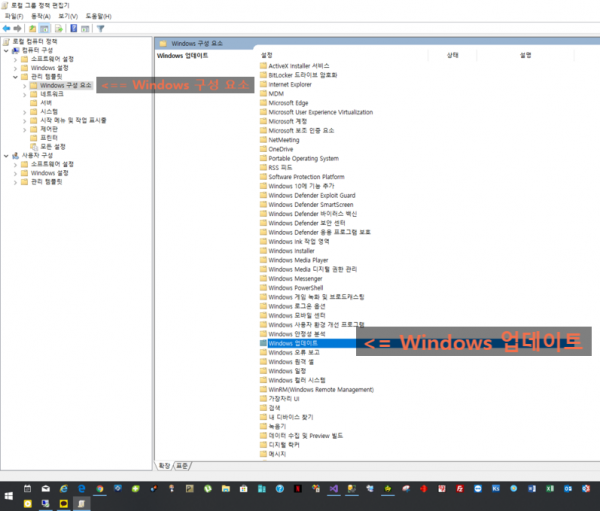The height and width of the screenshot is (511, 600).
Task: Select Portable Operating System folder
Action: coord(303,158)
